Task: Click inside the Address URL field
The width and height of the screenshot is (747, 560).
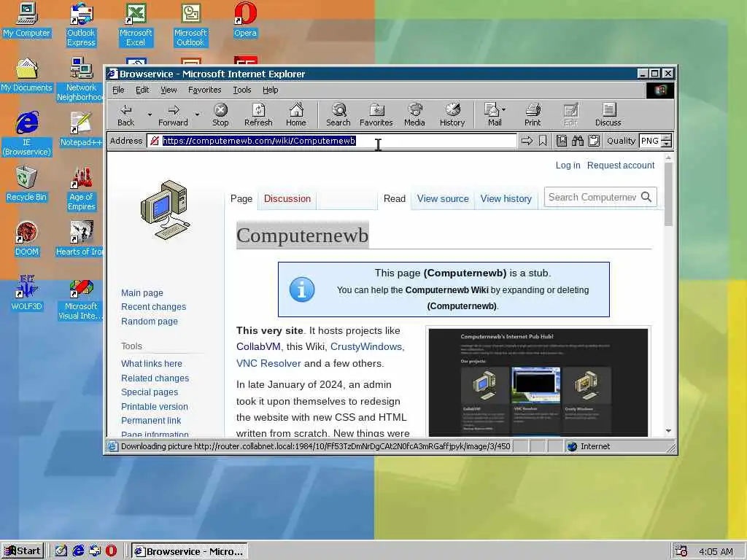Action: [x=332, y=141]
